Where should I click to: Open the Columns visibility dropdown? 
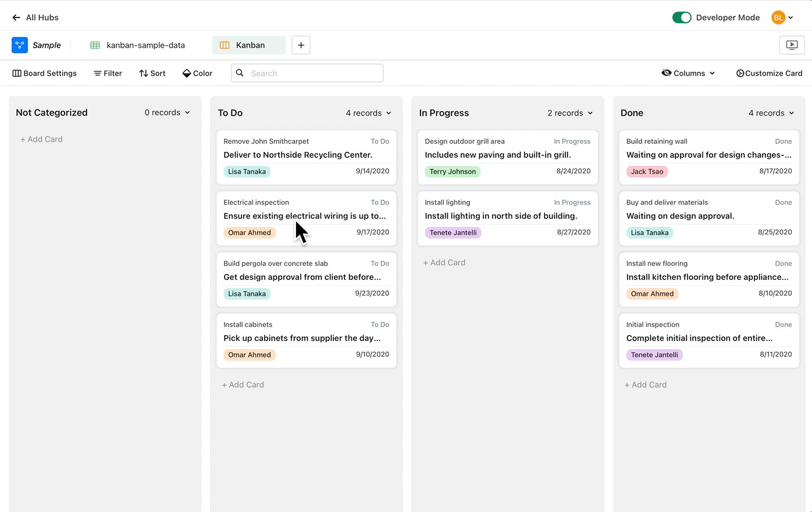689,73
